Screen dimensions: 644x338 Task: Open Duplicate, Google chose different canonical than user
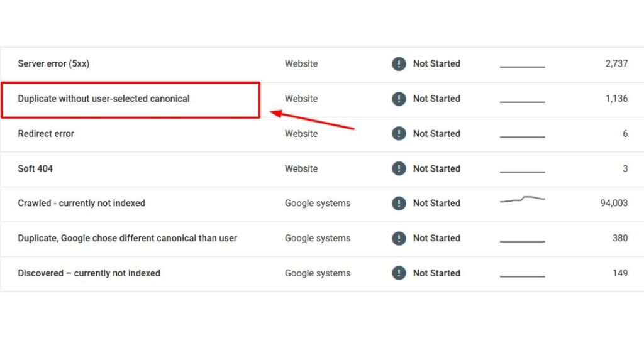127,238
